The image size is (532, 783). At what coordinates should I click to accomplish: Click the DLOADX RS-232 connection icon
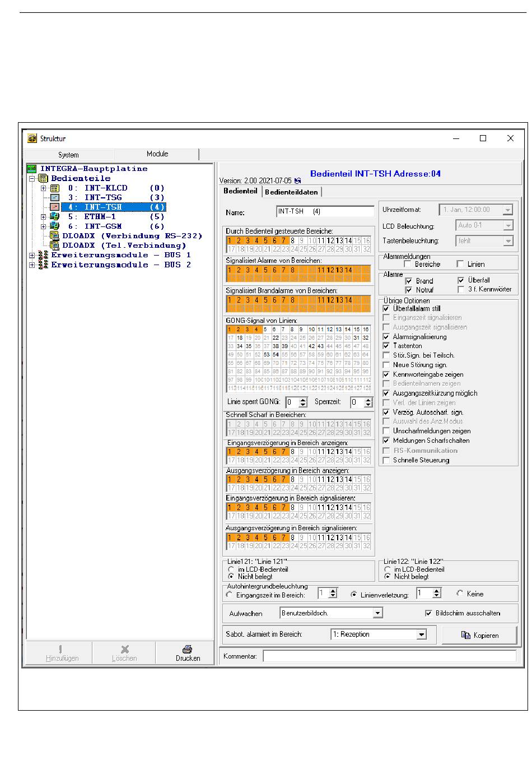click(54, 236)
